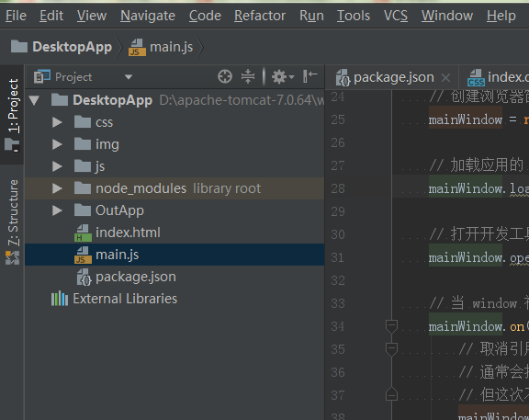The image size is (529, 420).
Task: Open the Edit menu
Action: tap(51, 16)
